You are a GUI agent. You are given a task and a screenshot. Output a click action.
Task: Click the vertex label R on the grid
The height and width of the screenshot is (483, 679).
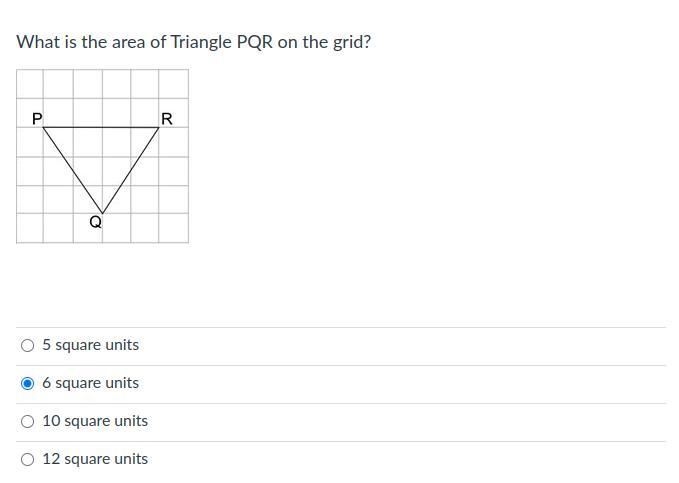click(x=167, y=118)
